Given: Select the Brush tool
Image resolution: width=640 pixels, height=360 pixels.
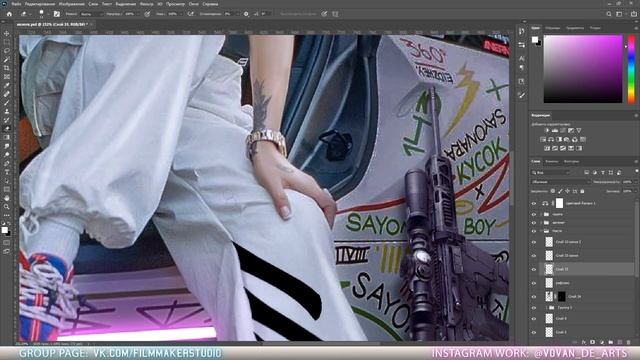Looking at the screenshot, I should [x=7, y=102].
